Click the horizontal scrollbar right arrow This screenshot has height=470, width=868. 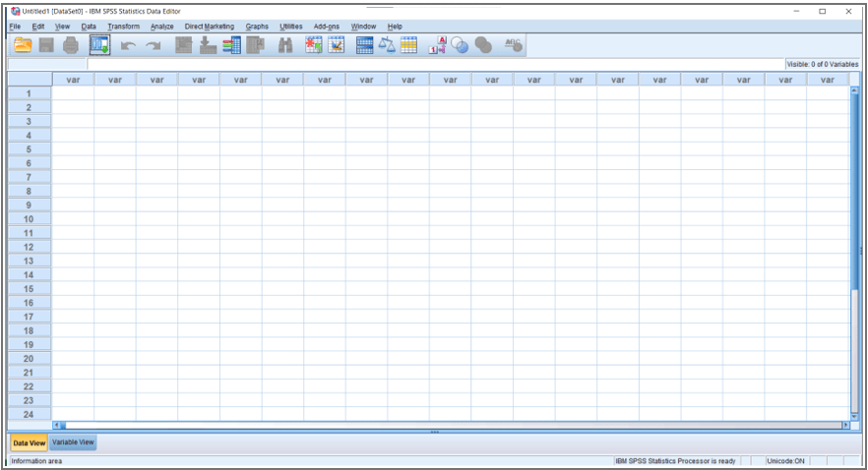(845, 425)
